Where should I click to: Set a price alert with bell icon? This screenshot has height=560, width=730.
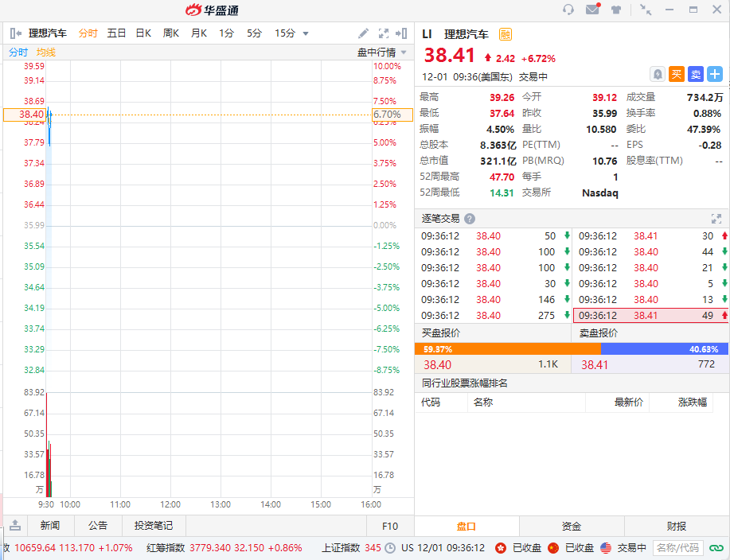point(658,74)
